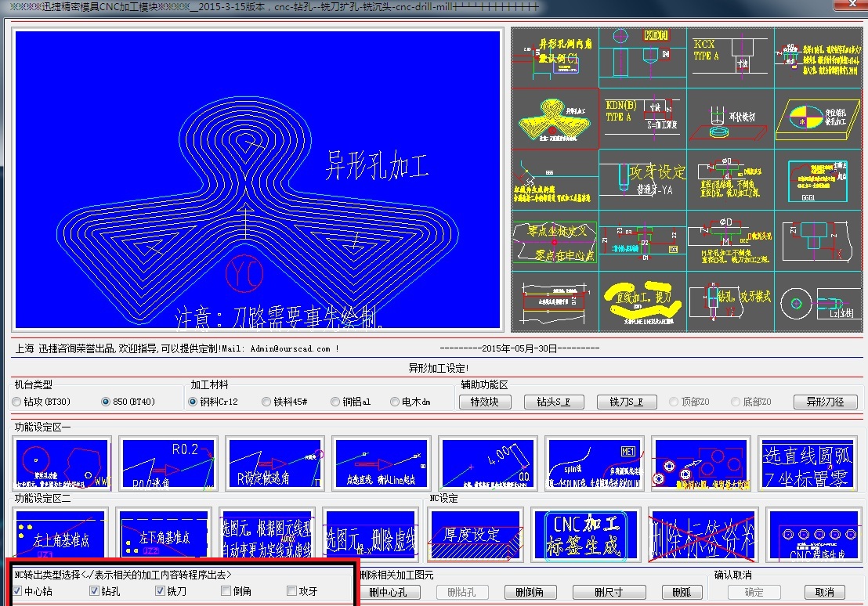Screen dimensions: 868x606
Task: Click the 厚度设定 thickness setting icon
Action: click(x=476, y=535)
